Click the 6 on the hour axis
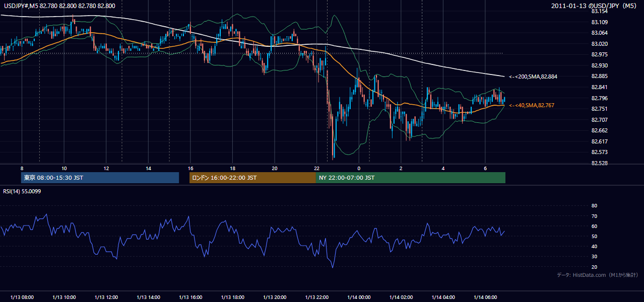644x302 pixels. [x=485, y=168]
